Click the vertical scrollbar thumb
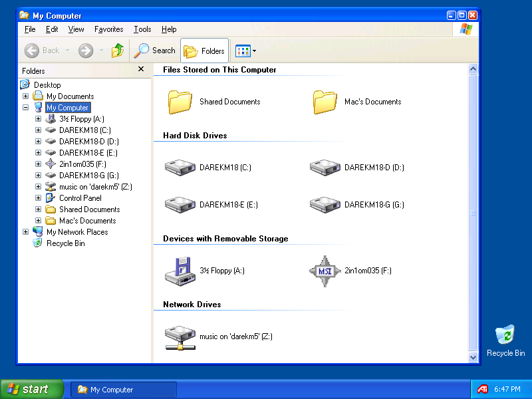This screenshot has width=532, height=399. tap(473, 213)
